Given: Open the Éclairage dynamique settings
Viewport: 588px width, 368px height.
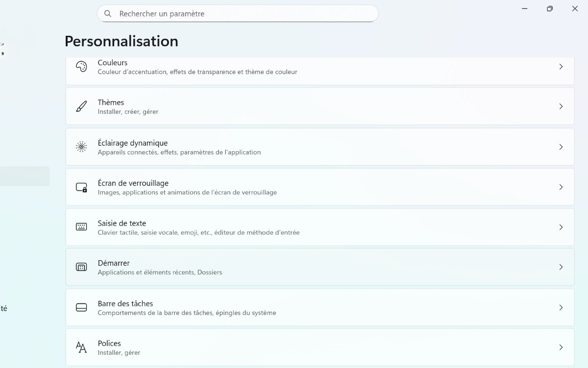Looking at the screenshot, I should (318, 147).
